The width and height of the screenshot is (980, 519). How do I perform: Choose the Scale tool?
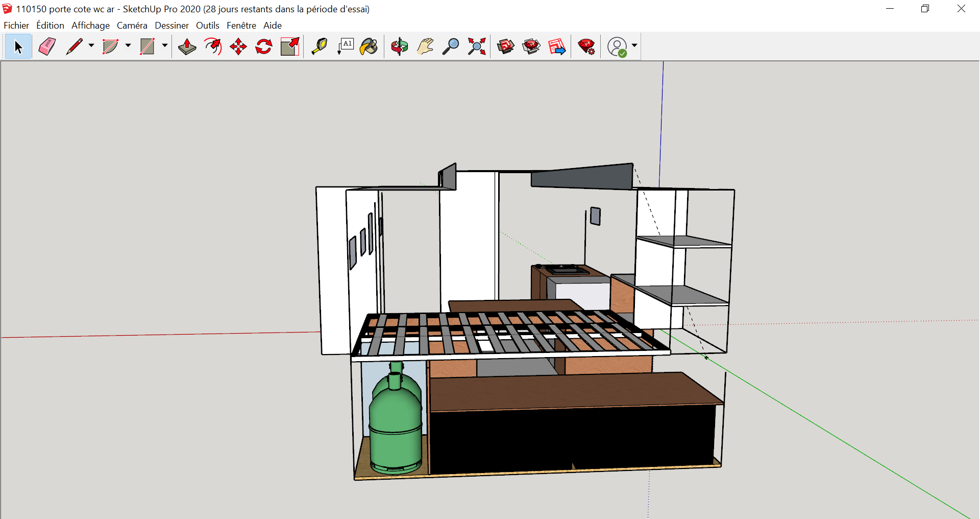(x=290, y=46)
